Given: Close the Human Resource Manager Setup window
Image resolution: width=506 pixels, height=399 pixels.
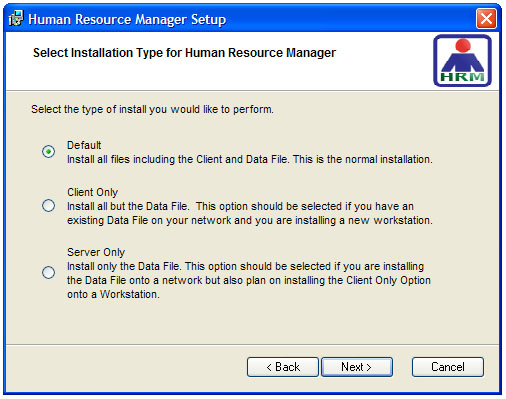Looking at the screenshot, I should [x=486, y=18].
